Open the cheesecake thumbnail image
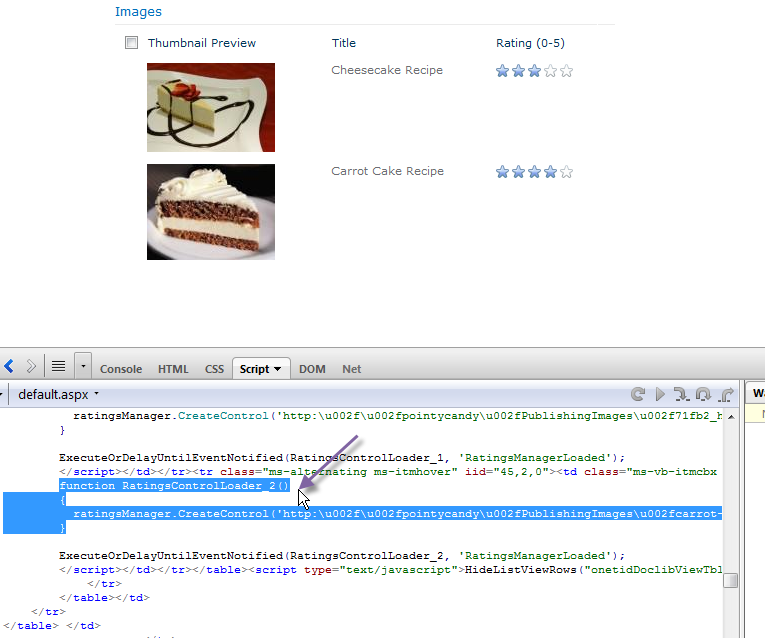 coord(211,107)
